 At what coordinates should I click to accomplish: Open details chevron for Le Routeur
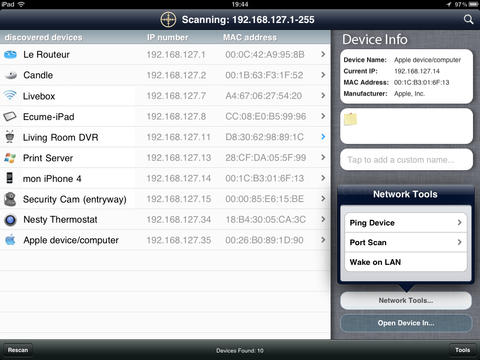[x=323, y=54]
